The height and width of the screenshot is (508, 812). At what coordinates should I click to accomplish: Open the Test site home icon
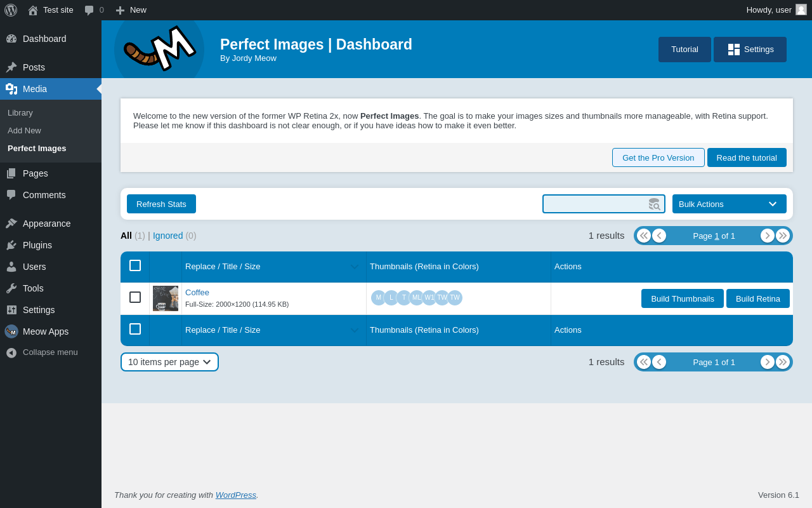pyautogui.click(x=33, y=10)
